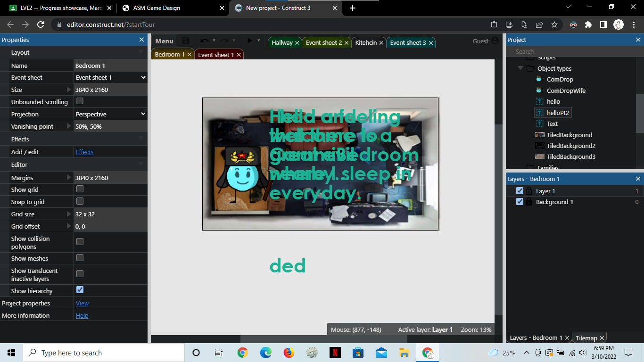The height and width of the screenshot is (362, 644).
Task: Enable Show translucent inactive layers checkbox
Action: coord(80,274)
